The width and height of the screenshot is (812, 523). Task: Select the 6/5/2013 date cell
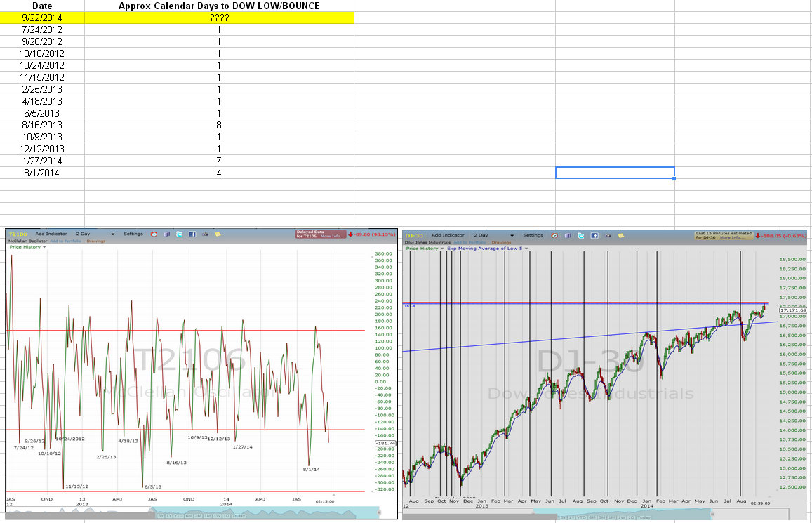(x=42, y=113)
